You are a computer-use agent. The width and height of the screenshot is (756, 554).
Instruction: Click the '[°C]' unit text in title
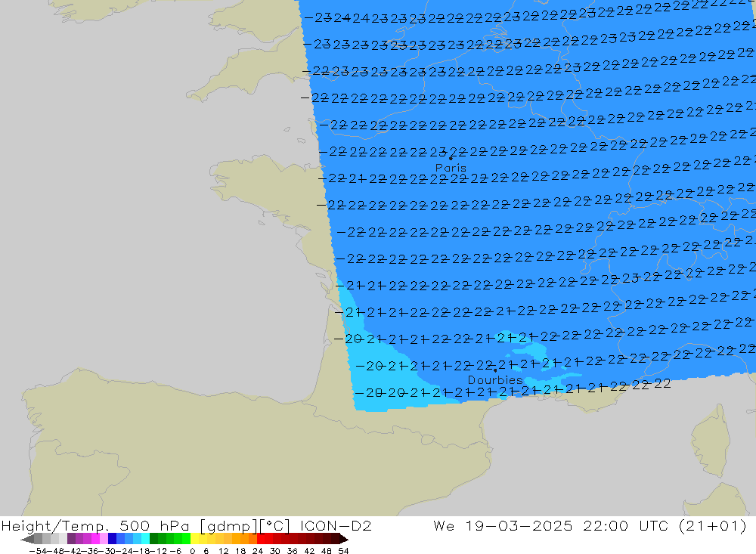pos(275,525)
